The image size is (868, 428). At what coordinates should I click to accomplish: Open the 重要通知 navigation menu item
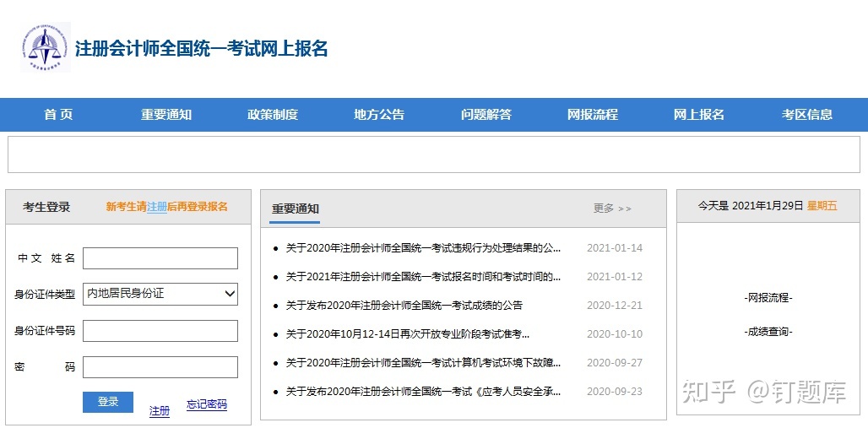[x=166, y=115]
